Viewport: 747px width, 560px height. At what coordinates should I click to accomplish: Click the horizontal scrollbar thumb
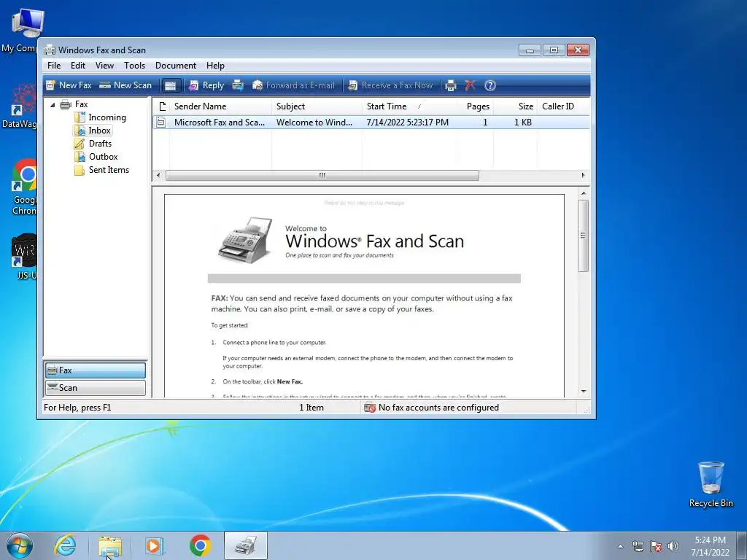(x=322, y=175)
